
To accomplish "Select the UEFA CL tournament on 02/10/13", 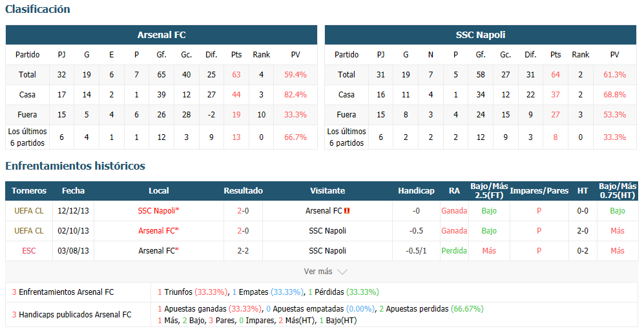I will pyautogui.click(x=29, y=231).
